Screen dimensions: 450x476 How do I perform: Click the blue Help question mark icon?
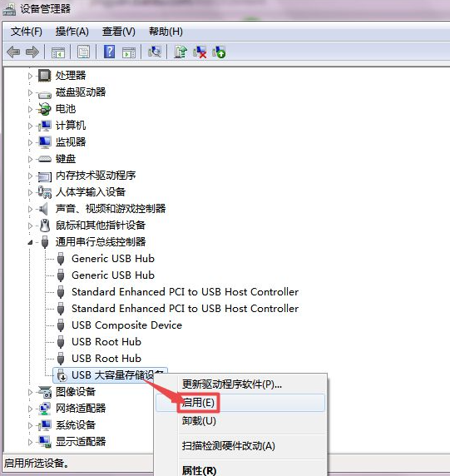[110, 52]
